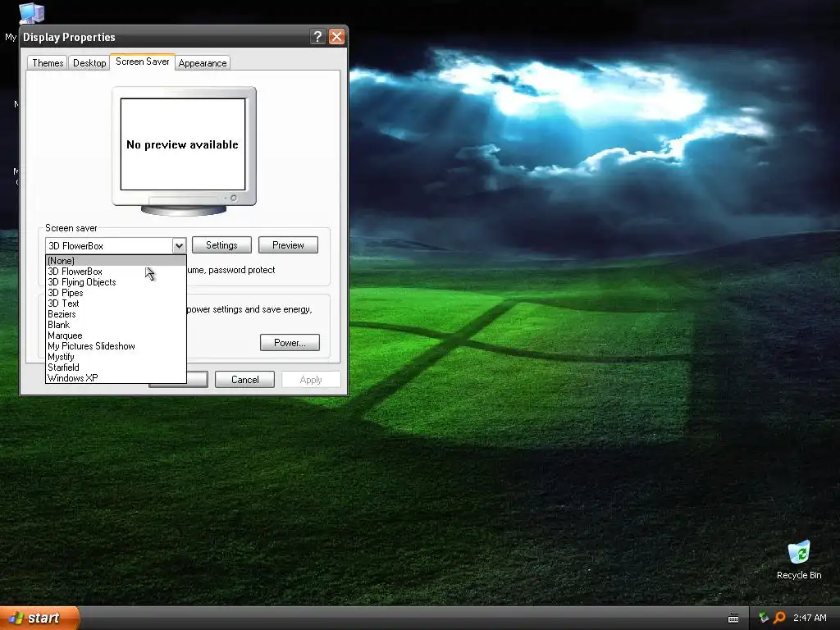The image size is (840, 630).
Task: Select 3D Text from the list
Action: tap(116, 304)
